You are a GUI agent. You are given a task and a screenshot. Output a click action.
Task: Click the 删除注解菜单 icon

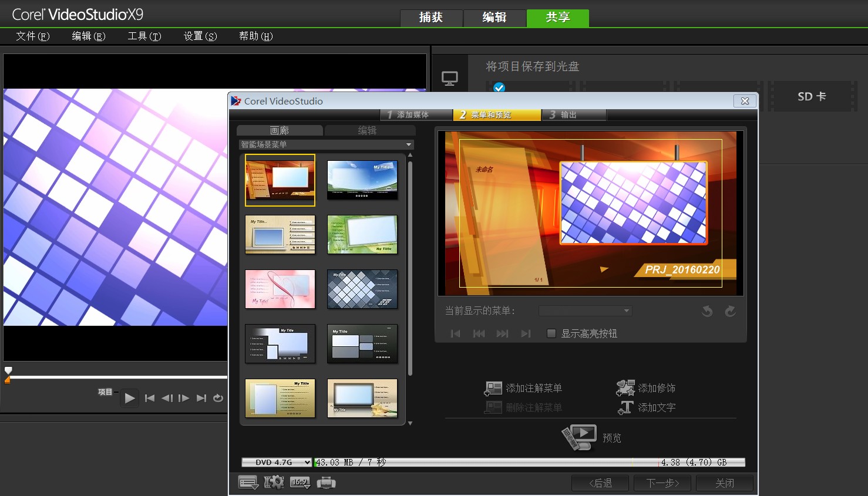(493, 407)
